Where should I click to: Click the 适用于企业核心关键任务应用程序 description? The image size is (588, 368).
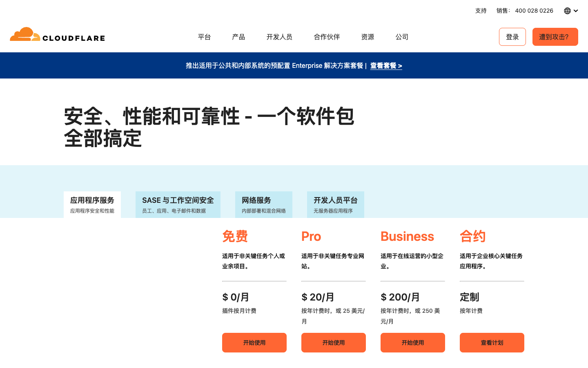click(x=491, y=261)
